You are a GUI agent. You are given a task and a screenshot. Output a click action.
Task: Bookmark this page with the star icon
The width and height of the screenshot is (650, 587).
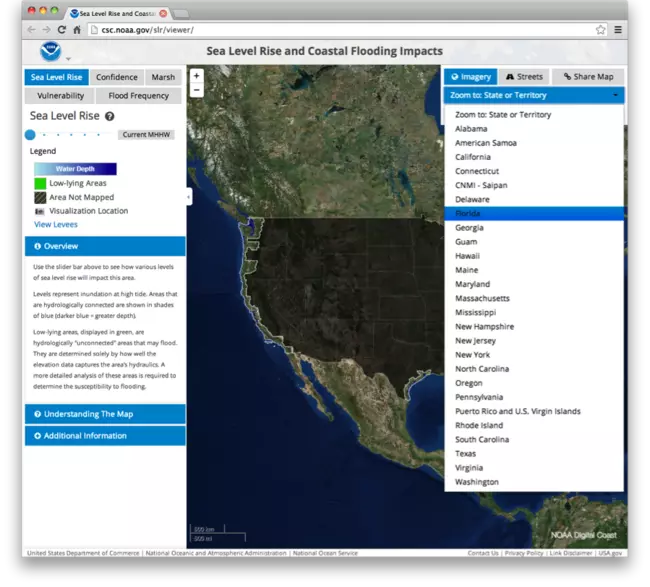pos(600,30)
